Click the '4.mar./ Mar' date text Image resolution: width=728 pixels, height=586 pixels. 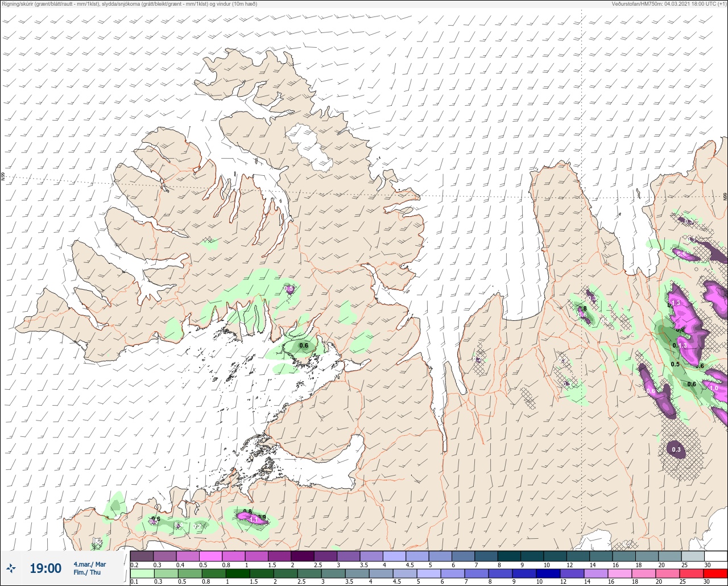pyautogui.click(x=90, y=564)
